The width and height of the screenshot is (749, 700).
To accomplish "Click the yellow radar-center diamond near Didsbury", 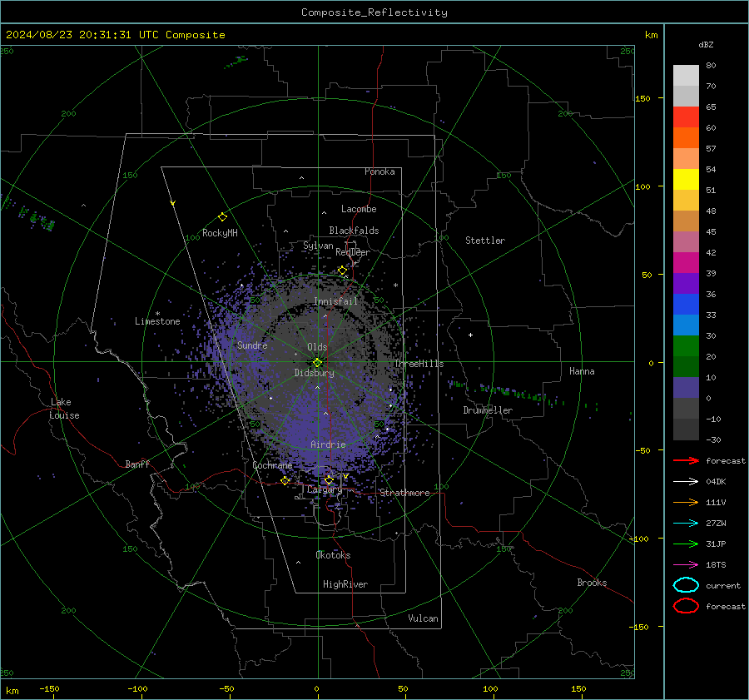I will [x=318, y=362].
